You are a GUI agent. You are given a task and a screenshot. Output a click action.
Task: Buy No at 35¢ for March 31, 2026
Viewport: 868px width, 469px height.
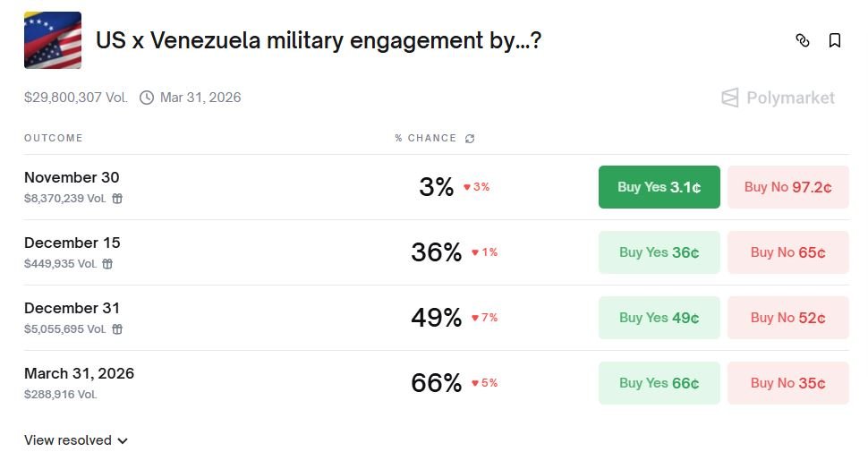(x=787, y=383)
